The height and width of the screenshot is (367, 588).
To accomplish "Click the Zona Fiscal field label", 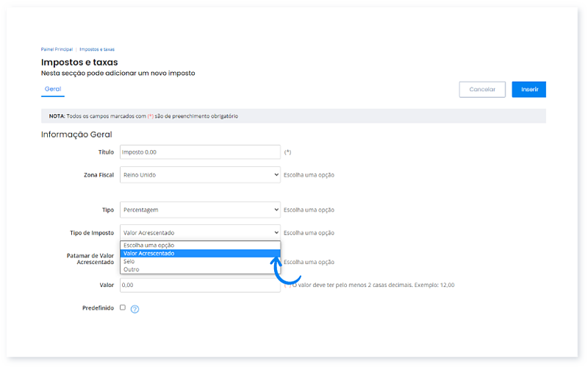I will [x=98, y=175].
